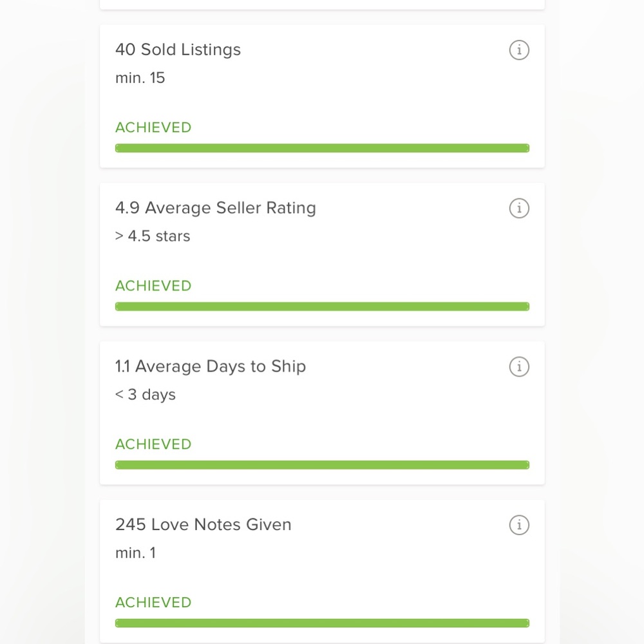Open the "245 Love Notes Given" heading
Screen dimensions: 644x644
204,524
